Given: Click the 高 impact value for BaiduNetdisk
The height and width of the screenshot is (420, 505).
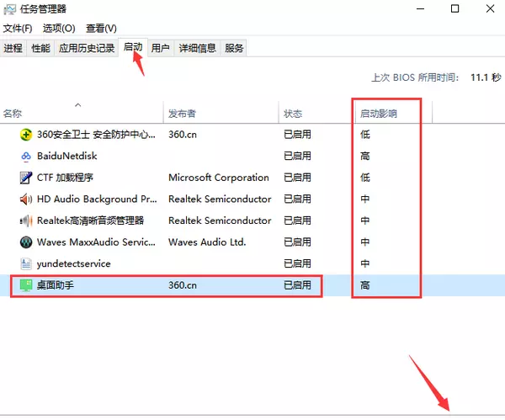Looking at the screenshot, I should pyautogui.click(x=365, y=156).
